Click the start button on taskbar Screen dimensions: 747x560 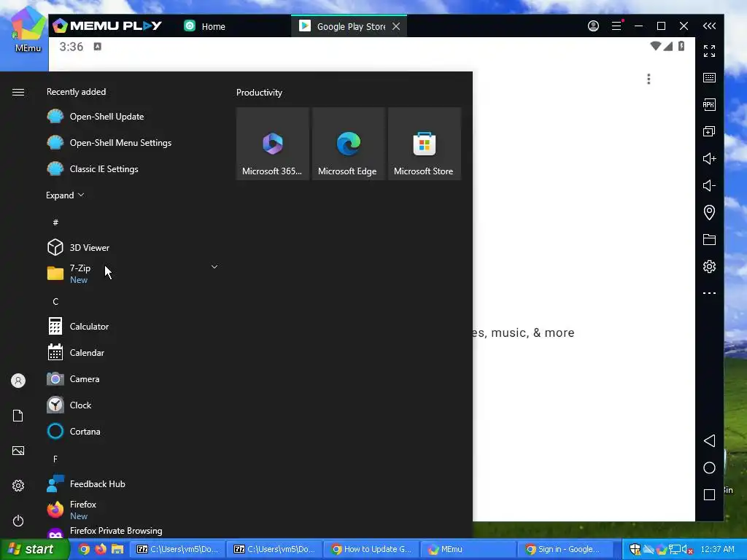(x=34, y=549)
